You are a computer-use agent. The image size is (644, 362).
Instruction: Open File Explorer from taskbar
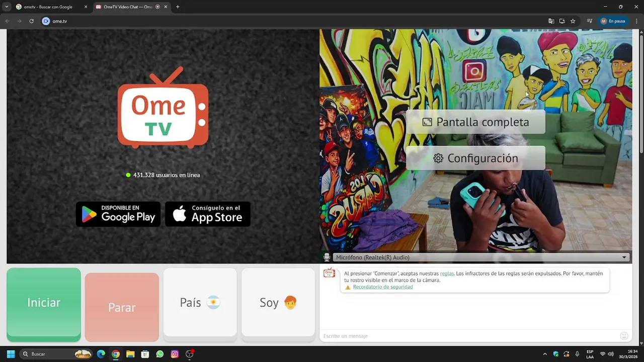(x=130, y=354)
